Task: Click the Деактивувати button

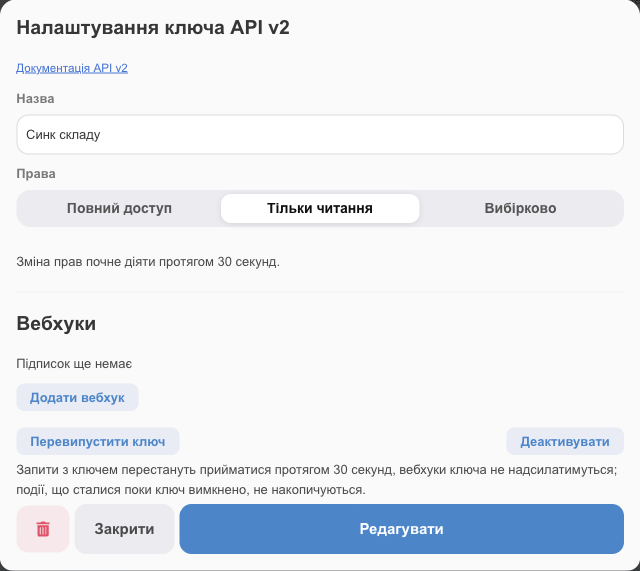Action: (x=565, y=442)
